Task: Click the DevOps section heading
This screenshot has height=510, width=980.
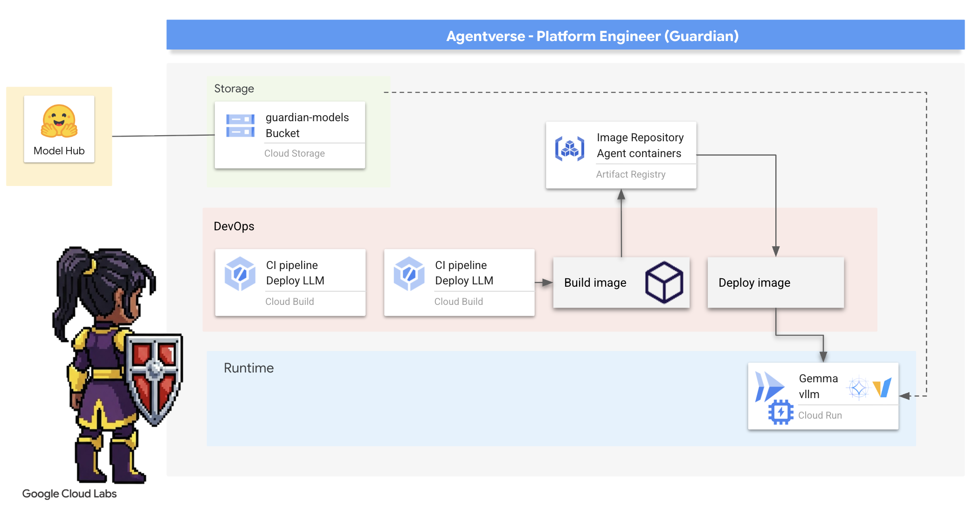Action: tap(234, 226)
